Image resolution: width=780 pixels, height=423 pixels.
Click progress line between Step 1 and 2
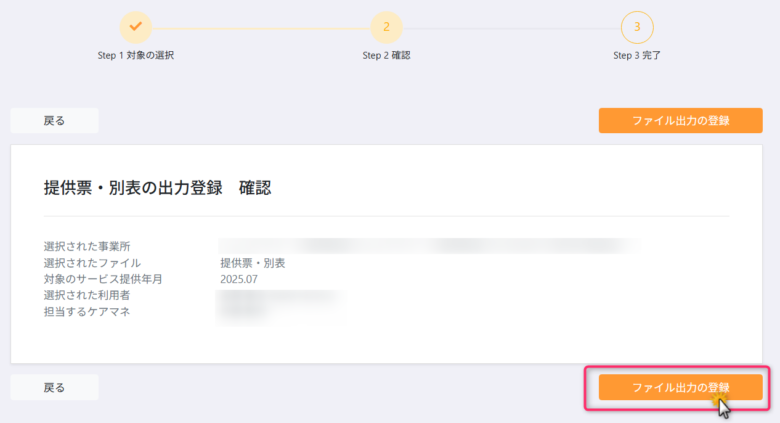[x=261, y=28]
